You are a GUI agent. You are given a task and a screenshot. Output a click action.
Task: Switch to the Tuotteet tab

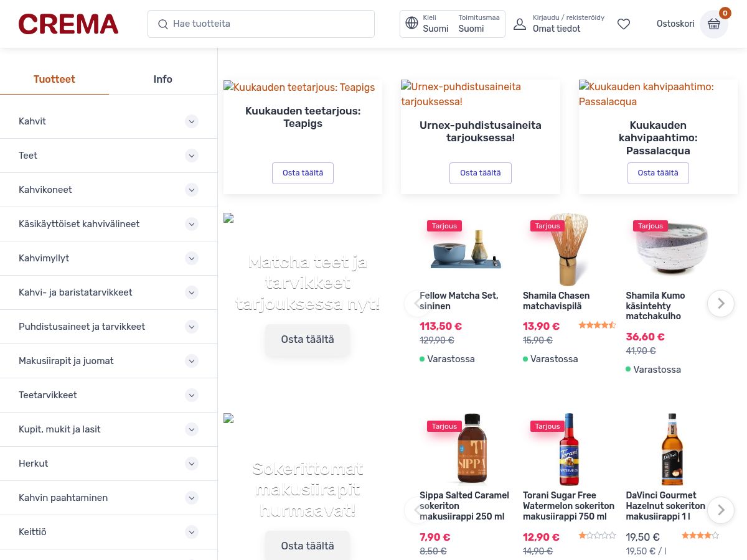pos(54,79)
